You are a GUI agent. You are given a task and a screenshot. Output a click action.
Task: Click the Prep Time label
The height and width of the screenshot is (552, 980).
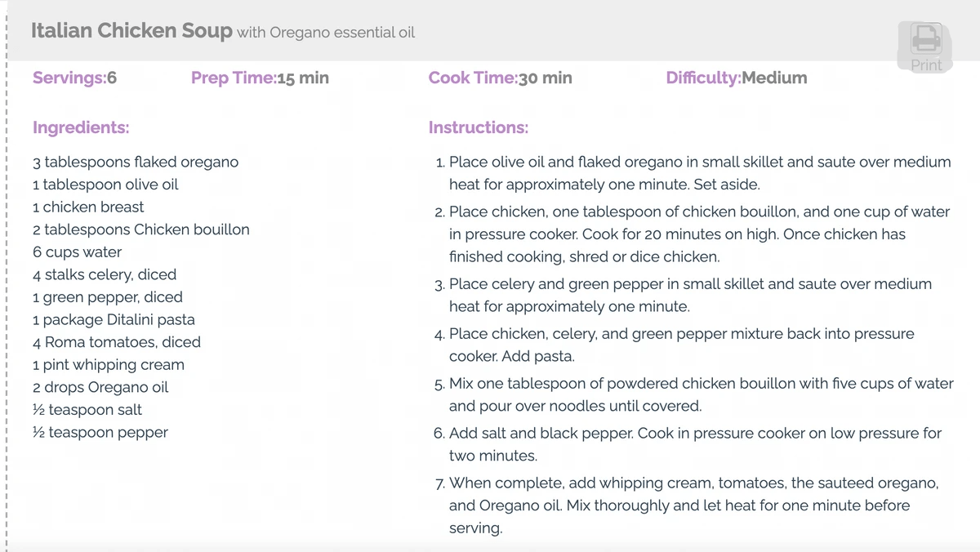point(234,78)
